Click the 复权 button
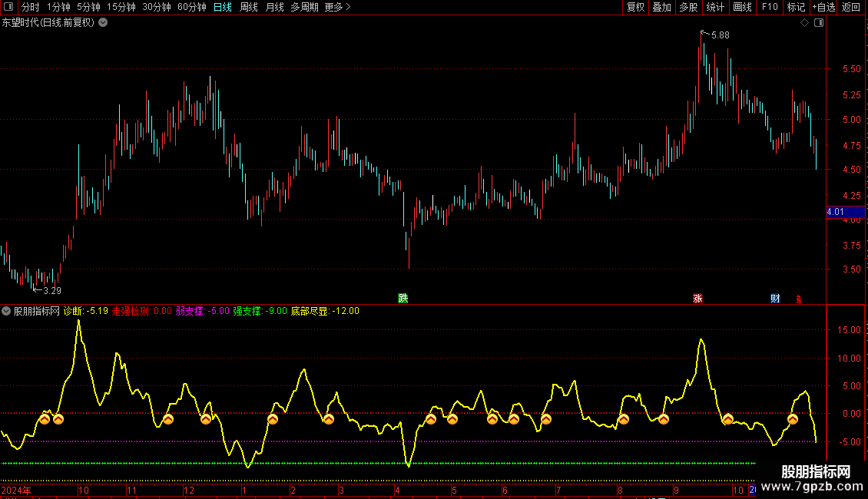Image resolution: width=868 pixels, height=499 pixels. coord(636,8)
